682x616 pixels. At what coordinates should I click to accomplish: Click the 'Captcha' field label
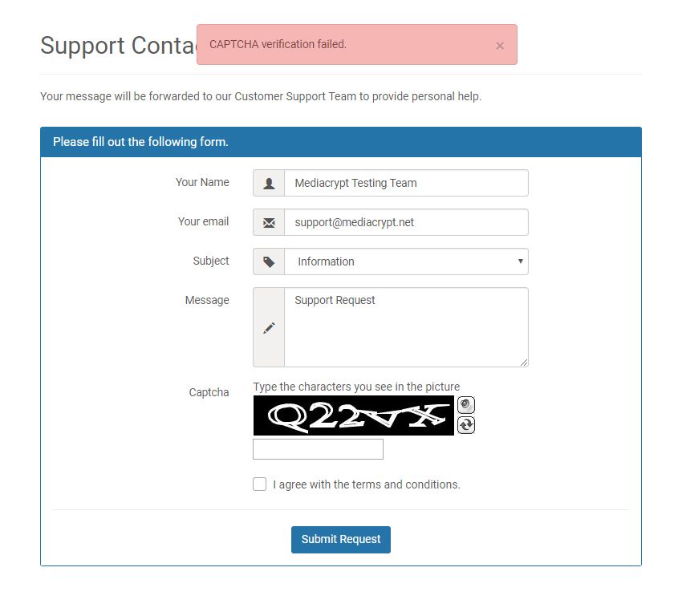point(209,392)
